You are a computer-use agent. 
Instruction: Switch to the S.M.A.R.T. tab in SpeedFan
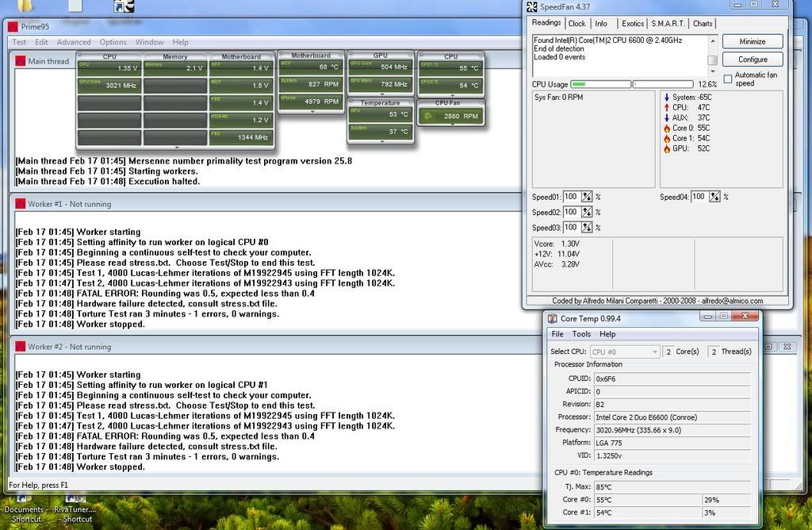click(669, 24)
